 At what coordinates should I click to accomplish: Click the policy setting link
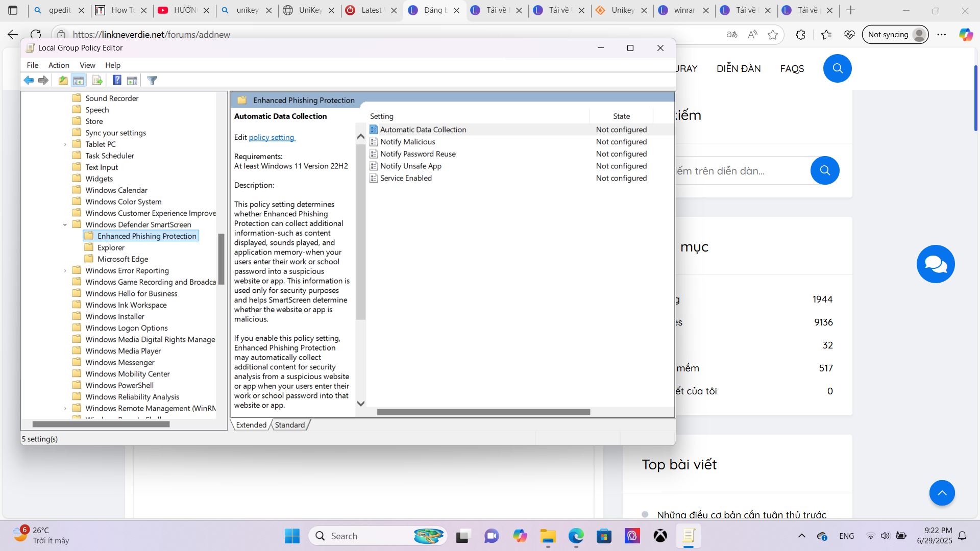point(272,137)
